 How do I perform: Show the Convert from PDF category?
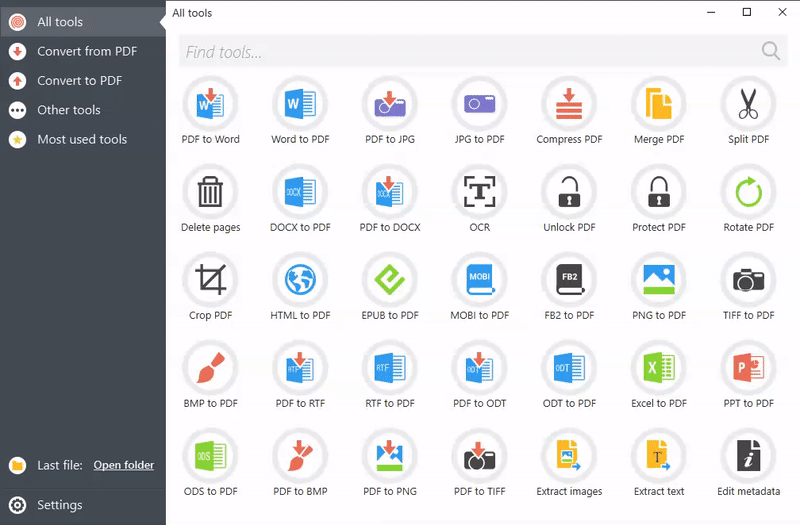click(83, 51)
